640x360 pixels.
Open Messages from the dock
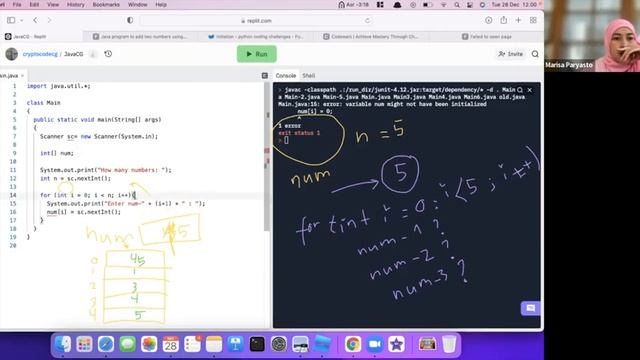click(128, 344)
